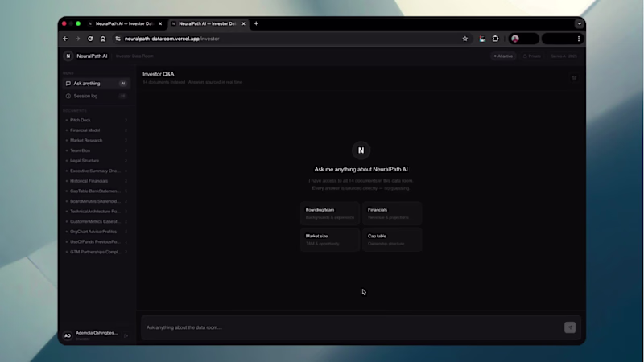
Task: Choose the Founding team suggestion card
Action: pyautogui.click(x=330, y=213)
